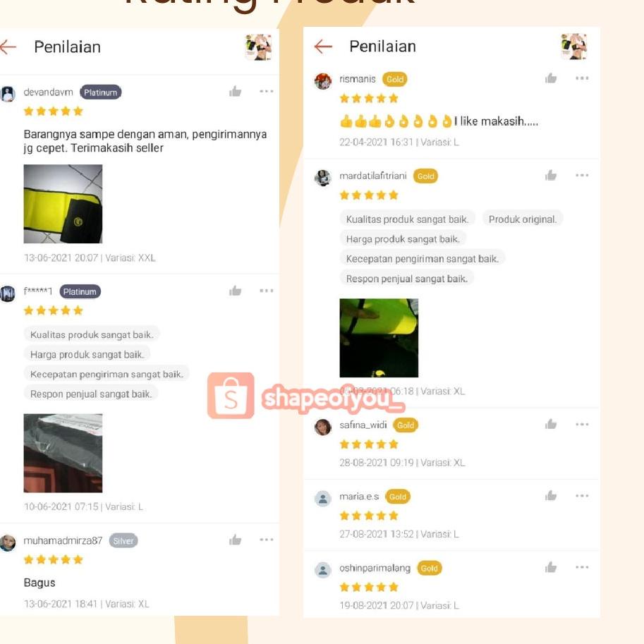This screenshot has width=644, height=644.
Task: Select "Kecepatan pengiriman sangat baik." tag by f*****1
Action: tap(107, 374)
